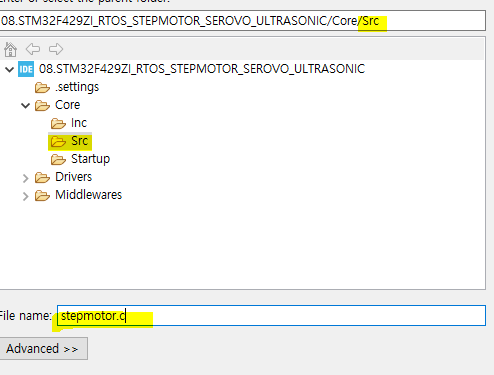This screenshot has width=494, height=375.
Task: Collapse the Core folder node
Action: (25, 106)
